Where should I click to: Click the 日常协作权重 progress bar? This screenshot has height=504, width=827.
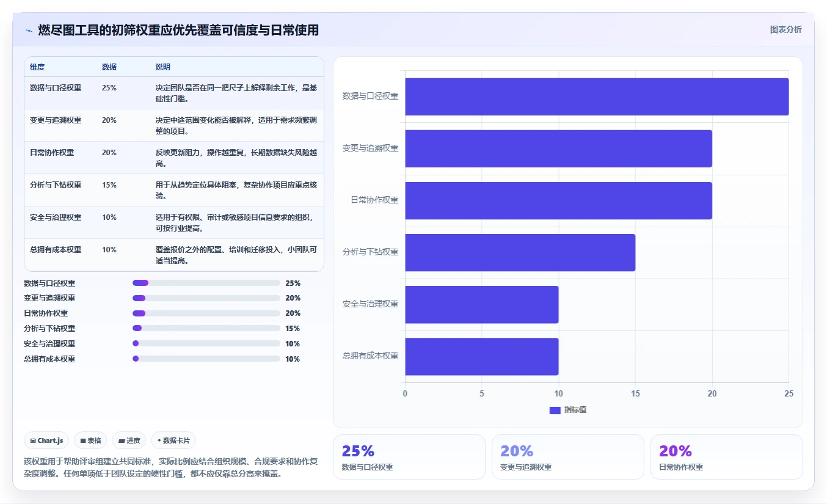coord(206,313)
